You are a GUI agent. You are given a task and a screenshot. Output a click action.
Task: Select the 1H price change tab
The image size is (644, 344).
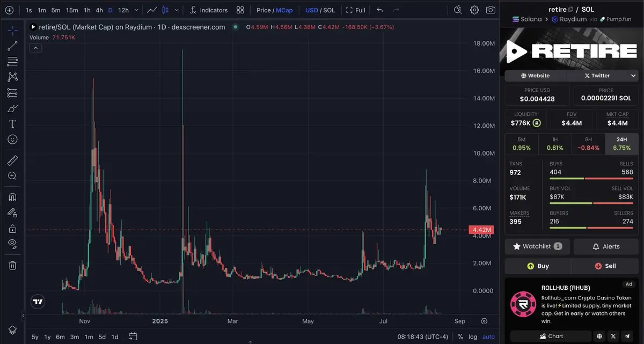[555, 143]
